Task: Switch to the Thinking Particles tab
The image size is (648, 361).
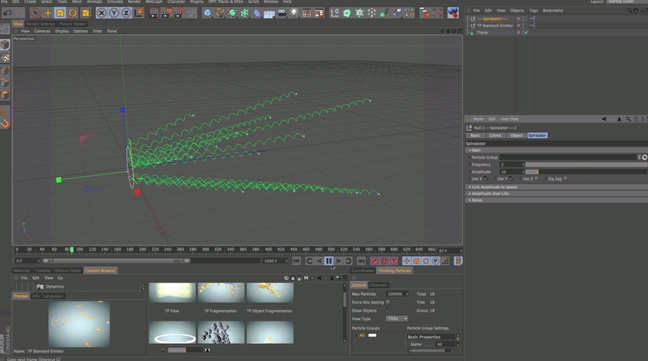Action: pyautogui.click(x=394, y=271)
